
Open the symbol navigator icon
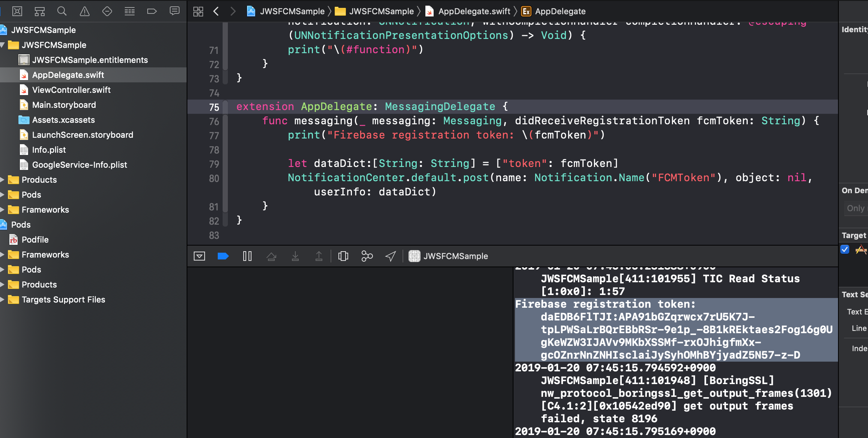click(x=39, y=11)
